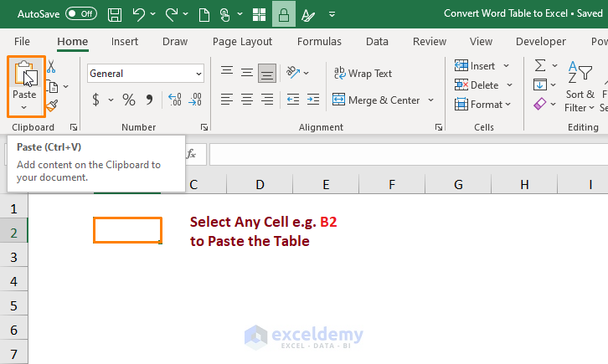The height and width of the screenshot is (364, 608).
Task: Open the Orientation dropdown arrow
Action: pyautogui.click(x=307, y=73)
